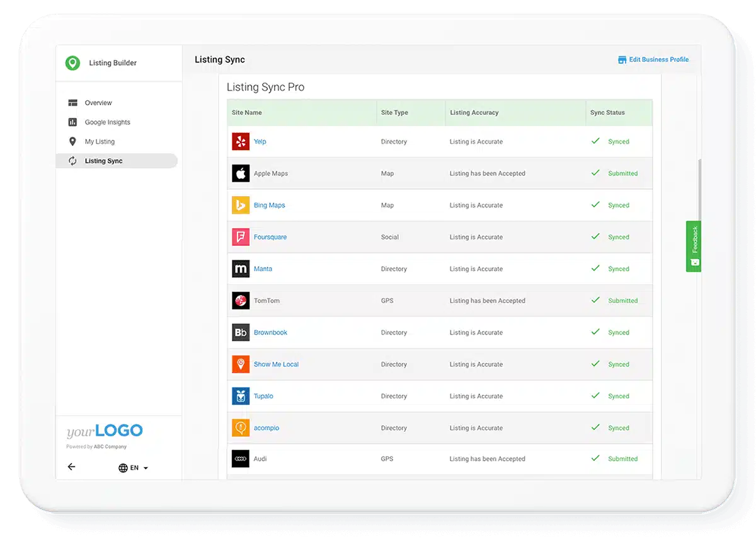Open the acompio site link
Image resolution: width=756 pixels, height=556 pixels.
266,428
